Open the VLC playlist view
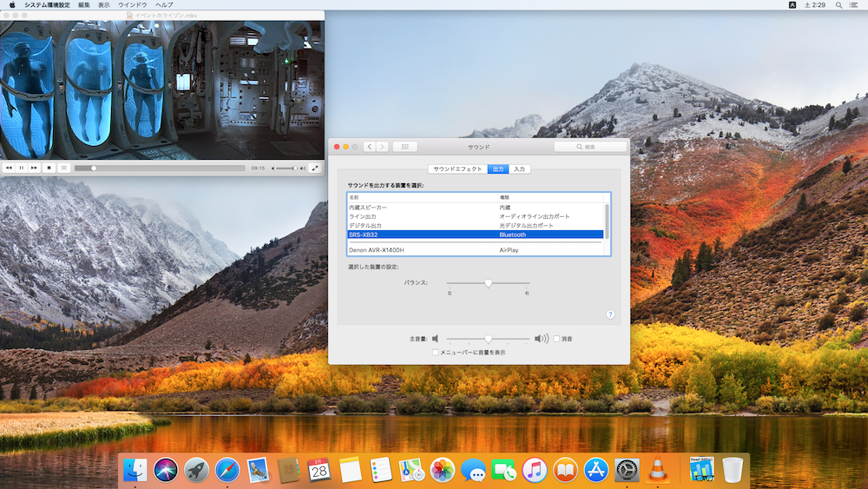 point(63,168)
